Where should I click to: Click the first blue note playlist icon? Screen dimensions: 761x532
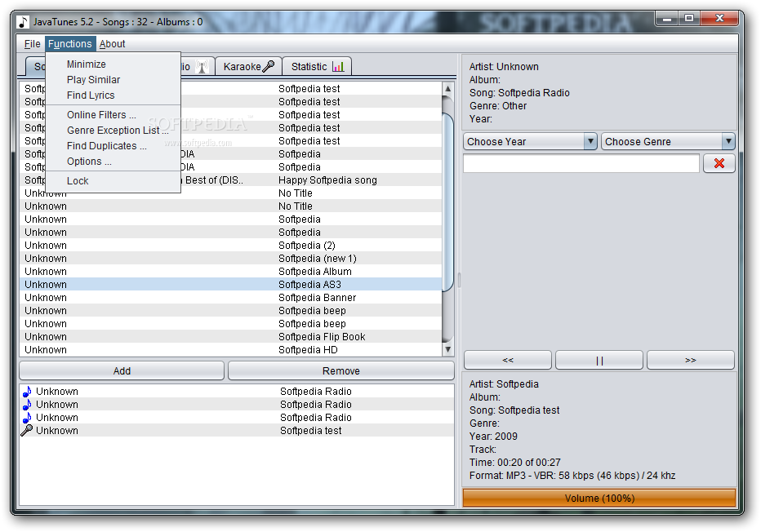click(27, 392)
